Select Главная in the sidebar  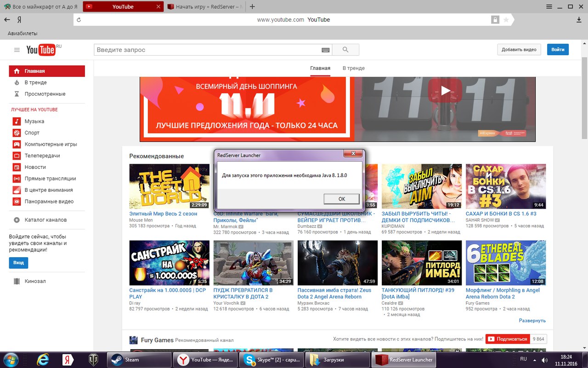tap(47, 71)
